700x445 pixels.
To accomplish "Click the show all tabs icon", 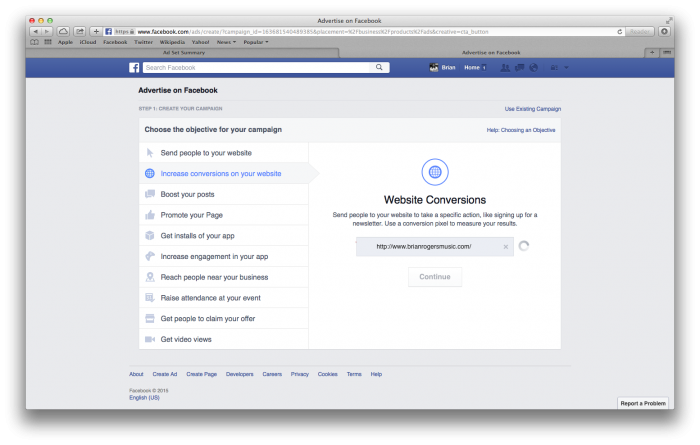I will pyautogui.click(x=667, y=53).
